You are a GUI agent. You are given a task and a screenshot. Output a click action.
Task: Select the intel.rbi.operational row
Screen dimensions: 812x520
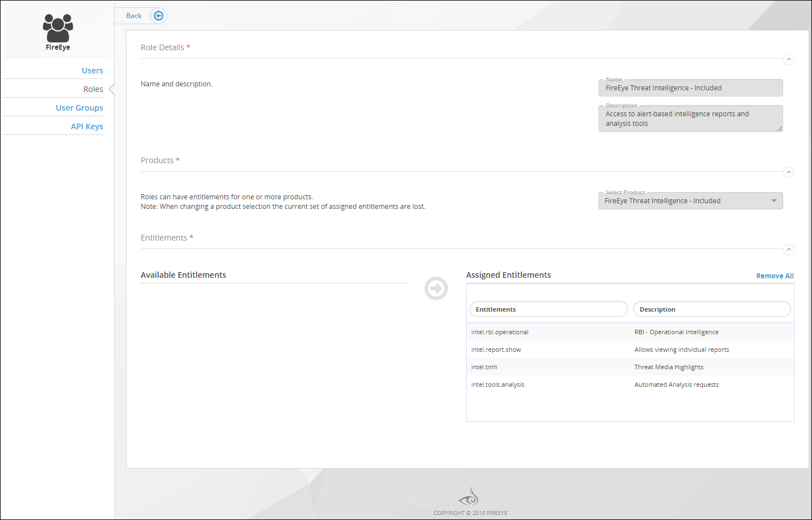(630, 332)
